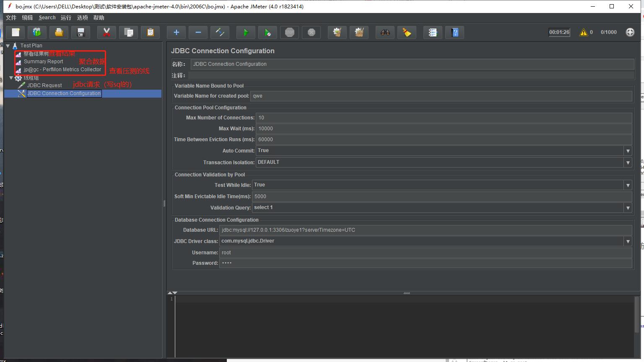Click the New test plan toolbar icon
The height and width of the screenshot is (362, 644).
click(16, 32)
